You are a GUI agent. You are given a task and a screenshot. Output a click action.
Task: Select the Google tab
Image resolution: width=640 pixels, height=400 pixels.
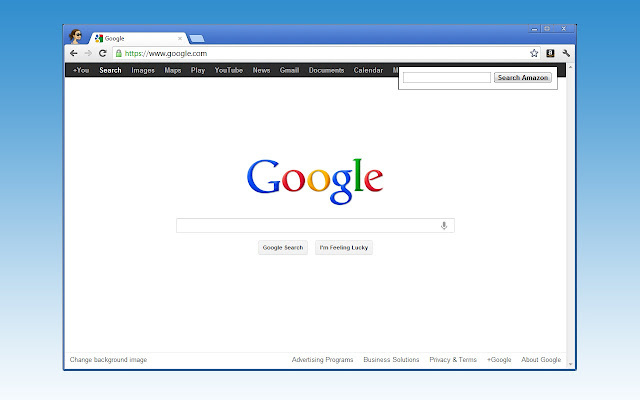tap(139, 38)
